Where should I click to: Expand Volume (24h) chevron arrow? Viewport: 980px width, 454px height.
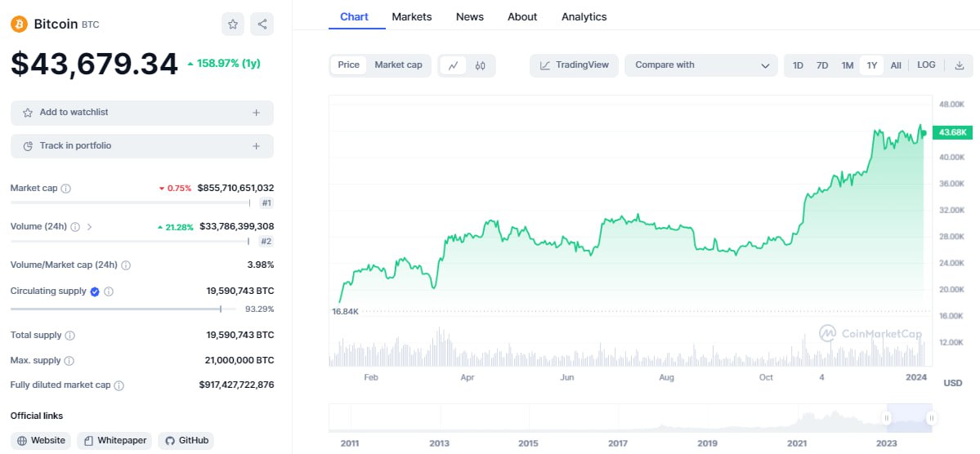(x=89, y=227)
